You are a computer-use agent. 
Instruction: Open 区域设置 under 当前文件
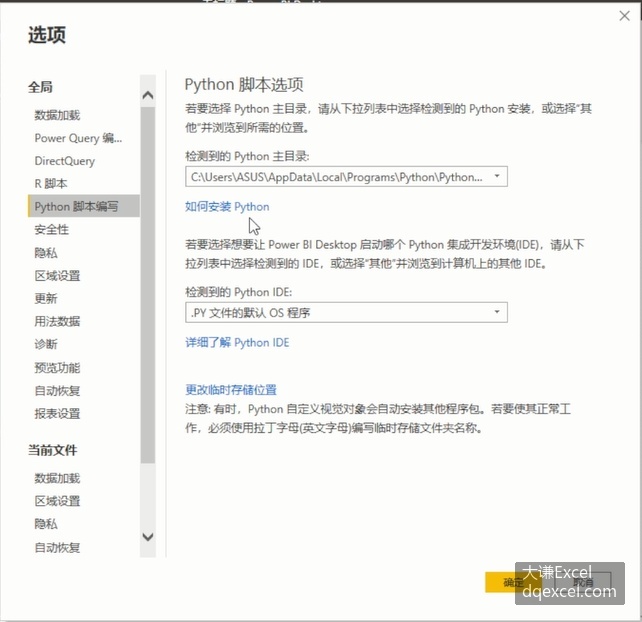point(57,501)
